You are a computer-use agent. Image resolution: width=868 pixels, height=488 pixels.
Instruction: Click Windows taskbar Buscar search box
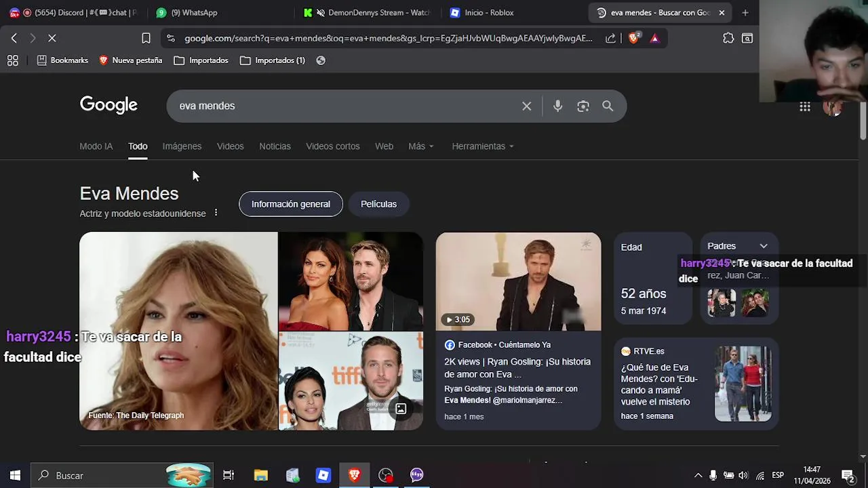(x=122, y=475)
